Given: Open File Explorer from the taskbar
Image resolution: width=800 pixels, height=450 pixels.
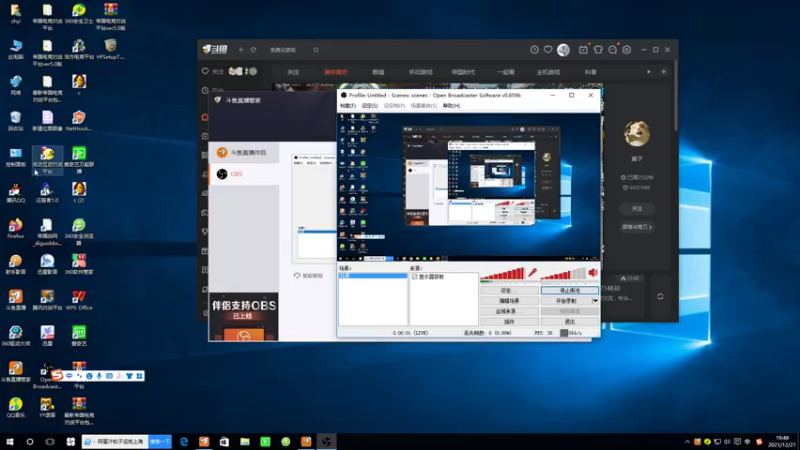Looking at the screenshot, I should [244, 441].
